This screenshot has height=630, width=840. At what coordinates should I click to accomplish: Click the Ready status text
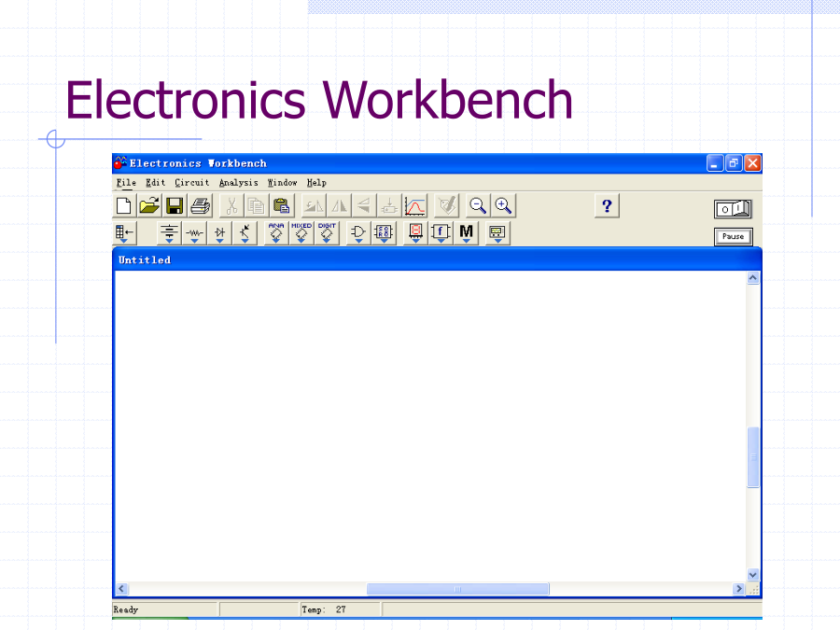pos(126,609)
